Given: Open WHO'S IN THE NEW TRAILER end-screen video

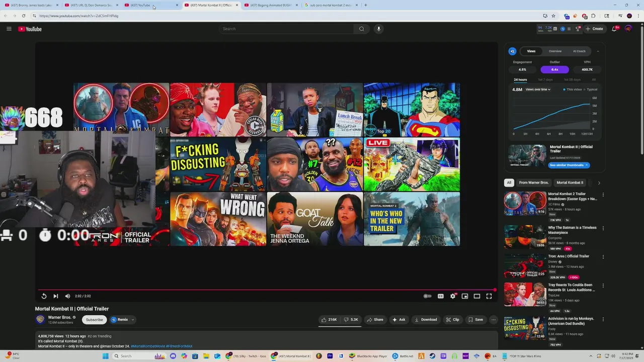Looking at the screenshot, I should click(x=412, y=219).
